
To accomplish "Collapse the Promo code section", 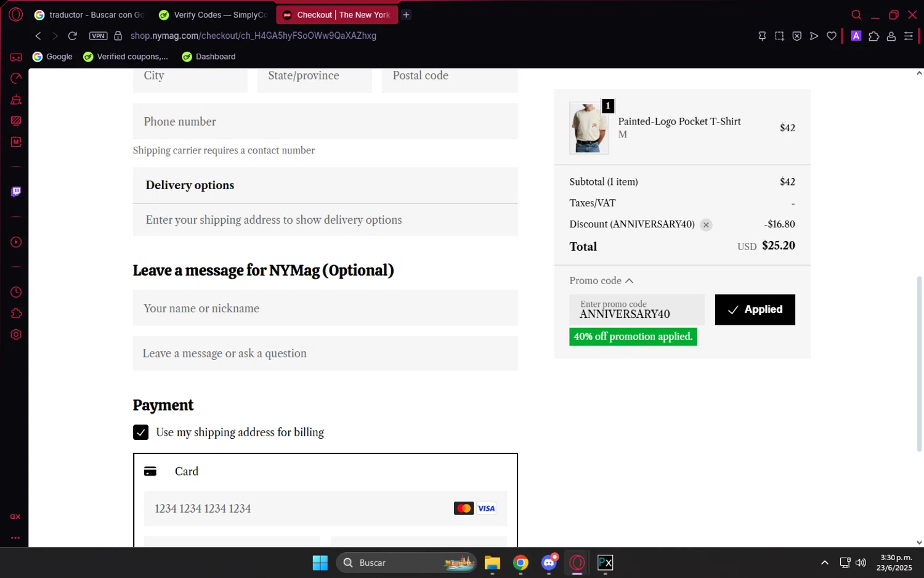I will click(x=601, y=280).
